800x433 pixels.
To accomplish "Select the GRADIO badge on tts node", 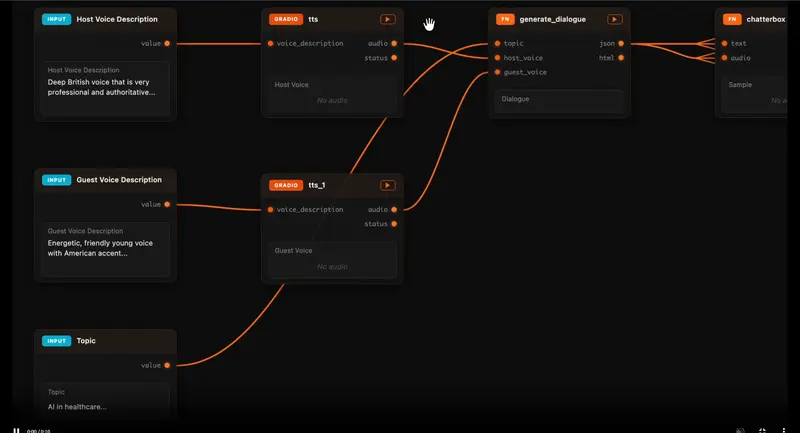I will pyautogui.click(x=285, y=19).
